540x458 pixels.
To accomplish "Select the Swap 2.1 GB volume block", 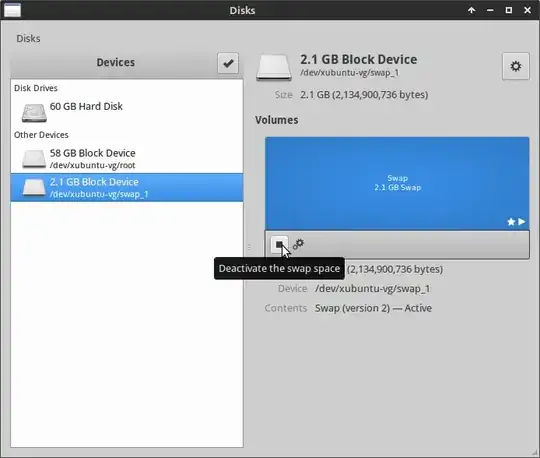I will [397, 183].
